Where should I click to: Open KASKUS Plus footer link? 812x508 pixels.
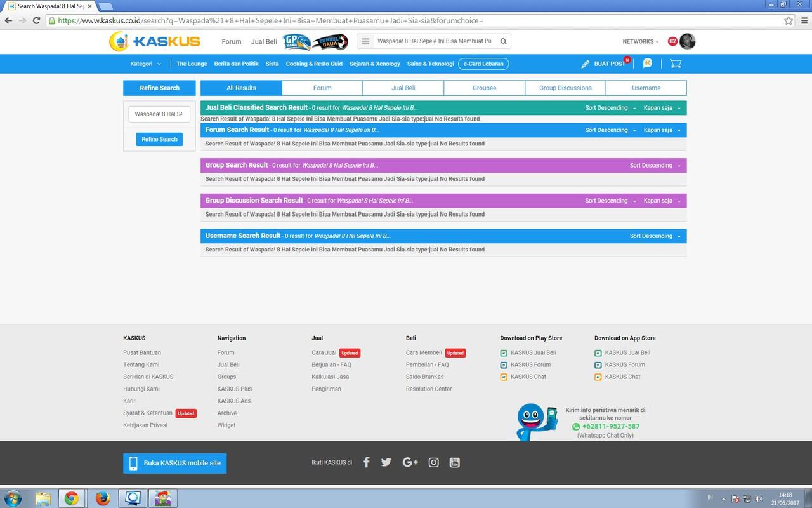(235, 389)
